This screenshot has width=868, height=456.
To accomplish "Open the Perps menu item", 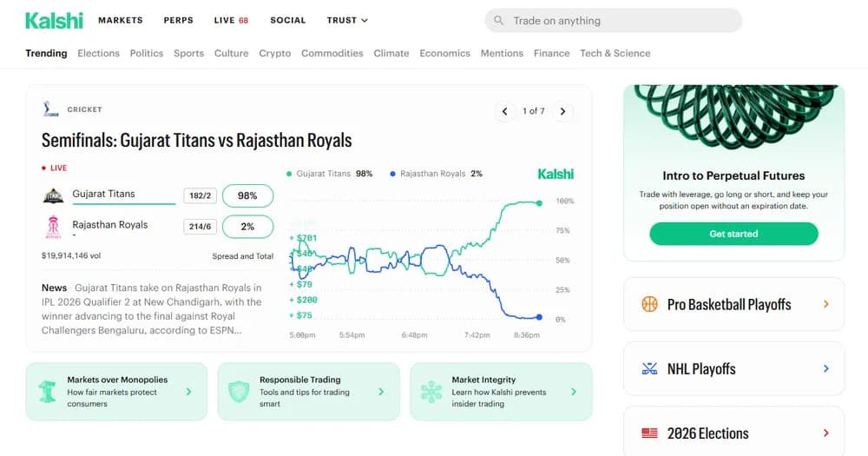I will (178, 21).
